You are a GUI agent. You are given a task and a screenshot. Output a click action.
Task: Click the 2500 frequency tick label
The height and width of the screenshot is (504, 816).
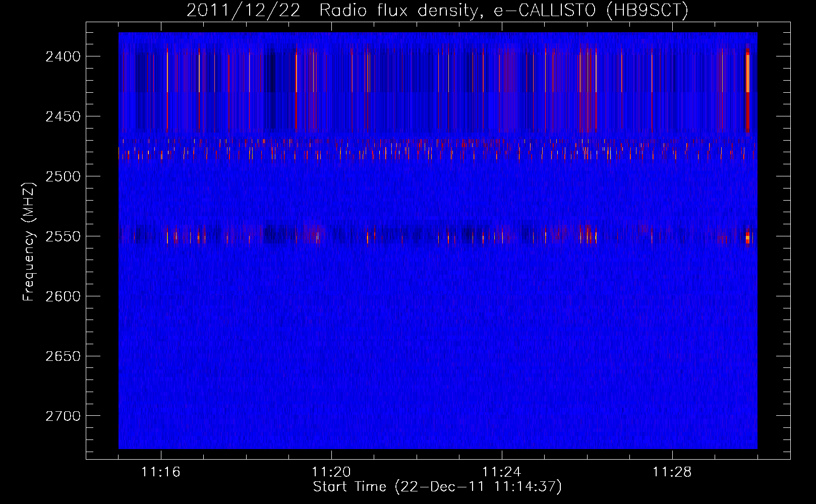click(63, 176)
